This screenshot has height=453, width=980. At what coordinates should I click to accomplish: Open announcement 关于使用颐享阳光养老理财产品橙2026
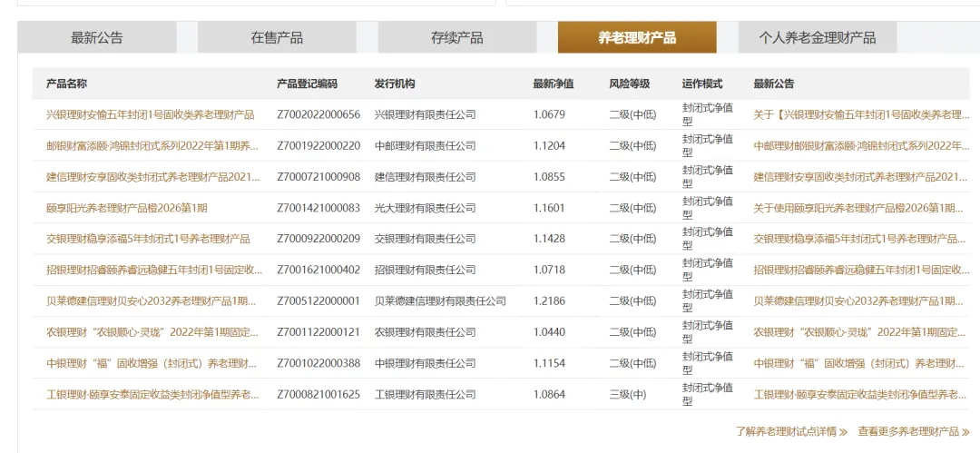pos(857,208)
